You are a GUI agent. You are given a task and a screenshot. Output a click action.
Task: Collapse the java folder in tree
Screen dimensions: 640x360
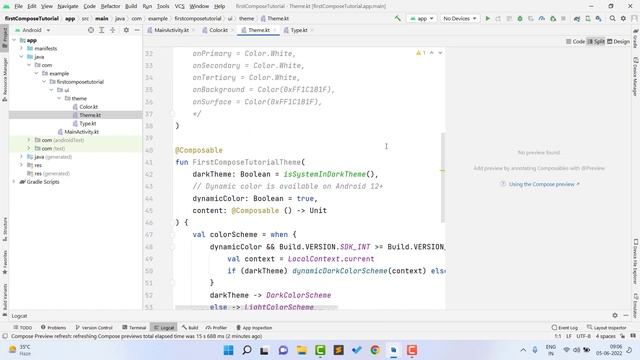click(x=22, y=57)
